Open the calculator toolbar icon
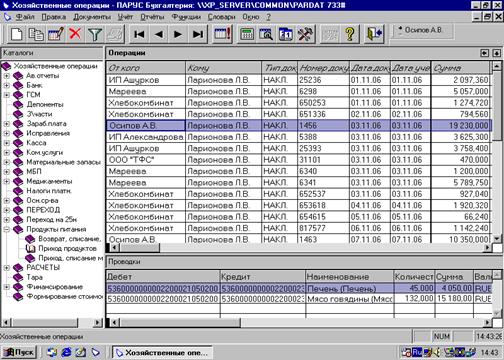This screenshot has height=360, width=504. [247, 34]
